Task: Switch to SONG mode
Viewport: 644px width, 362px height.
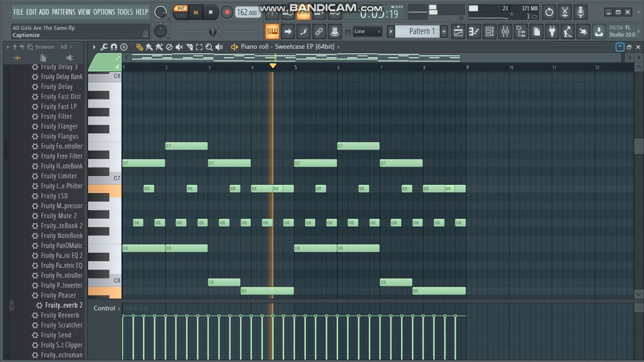Action: [181, 16]
